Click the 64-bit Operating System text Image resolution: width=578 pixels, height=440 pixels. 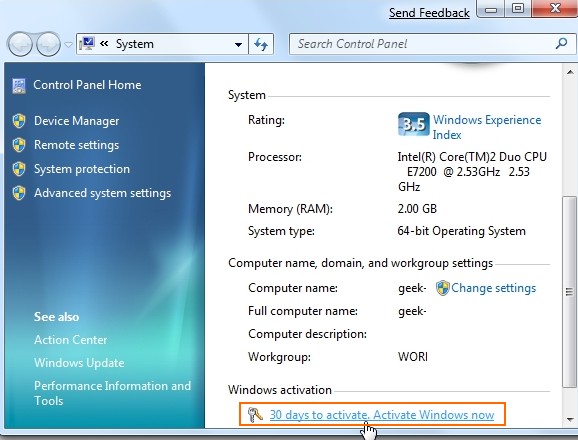pos(462,231)
